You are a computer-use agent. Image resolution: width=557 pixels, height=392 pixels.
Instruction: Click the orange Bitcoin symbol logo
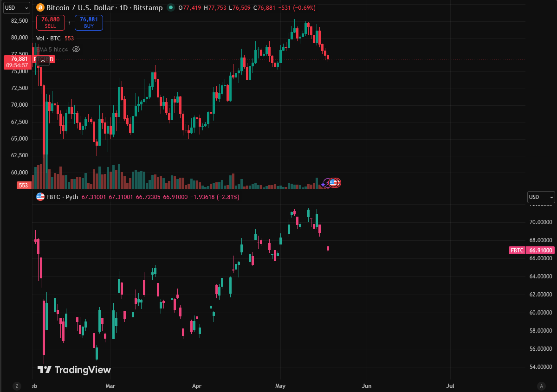click(40, 7)
